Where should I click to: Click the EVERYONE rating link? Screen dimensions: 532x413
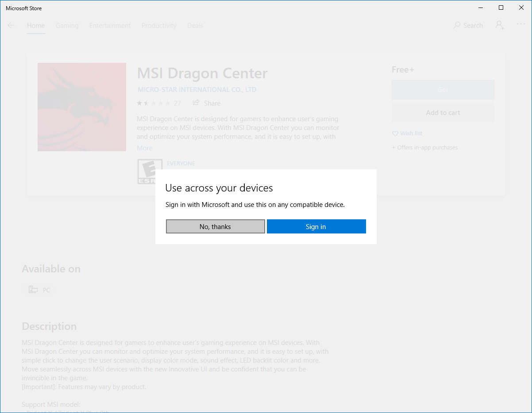pyautogui.click(x=181, y=164)
